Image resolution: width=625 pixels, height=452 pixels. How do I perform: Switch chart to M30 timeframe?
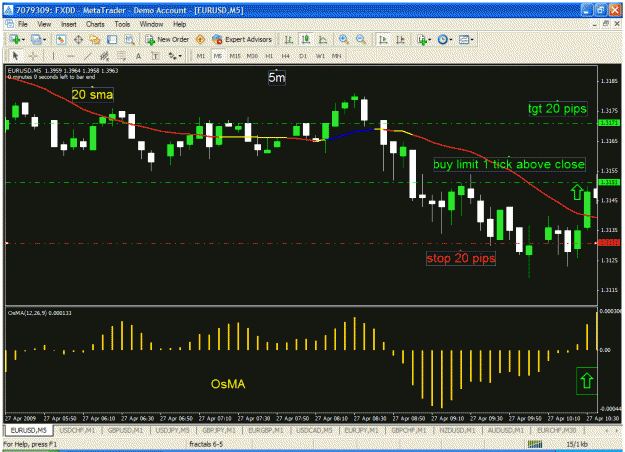coord(252,56)
